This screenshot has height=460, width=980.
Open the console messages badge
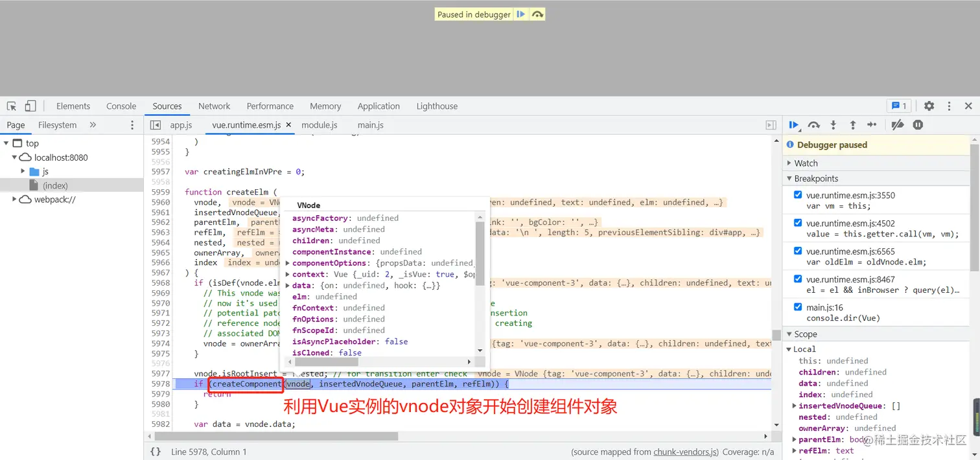[x=899, y=106]
